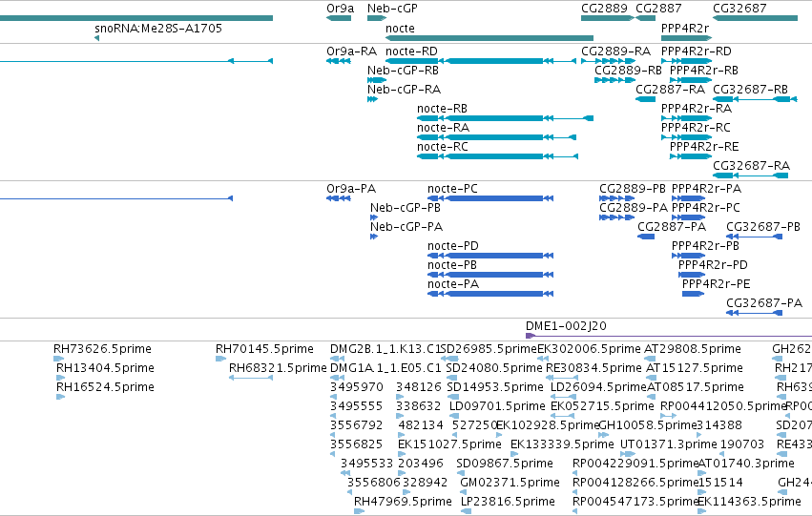Select the nocte-RC transcript
Viewport: 812px width, 516px height.
498,156
